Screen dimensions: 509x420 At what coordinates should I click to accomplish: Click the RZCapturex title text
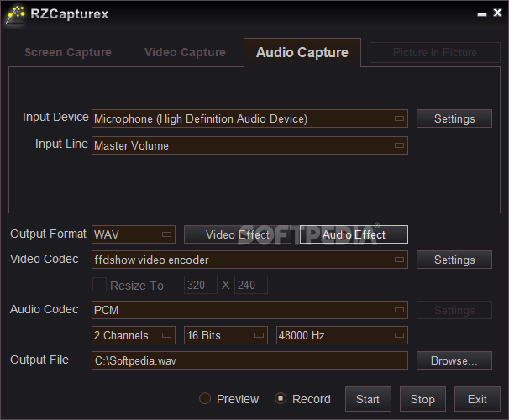click(x=70, y=14)
